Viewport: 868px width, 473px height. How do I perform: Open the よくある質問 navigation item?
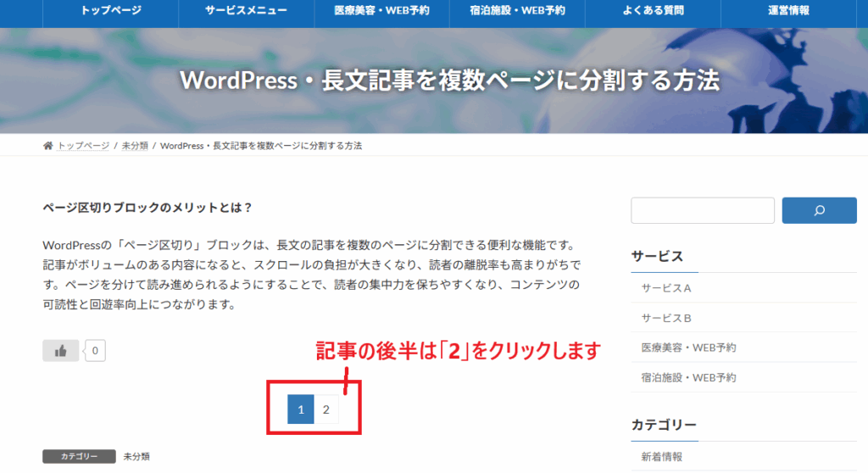[x=653, y=10]
